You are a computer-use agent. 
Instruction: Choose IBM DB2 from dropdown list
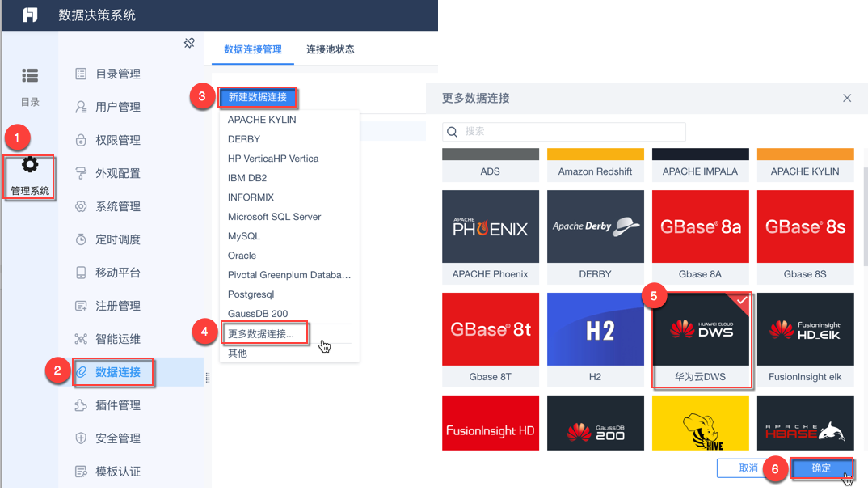246,178
